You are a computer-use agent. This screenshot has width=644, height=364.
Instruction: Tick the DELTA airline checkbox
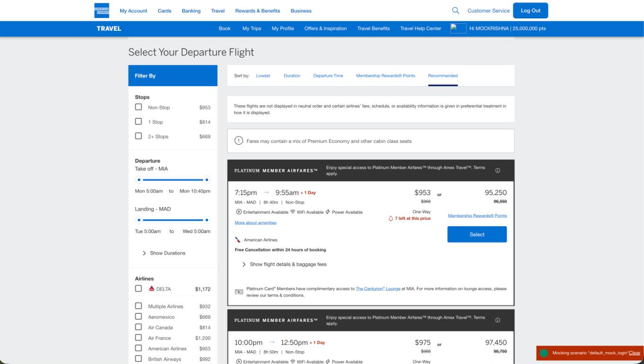pyautogui.click(x=139, y=288)
